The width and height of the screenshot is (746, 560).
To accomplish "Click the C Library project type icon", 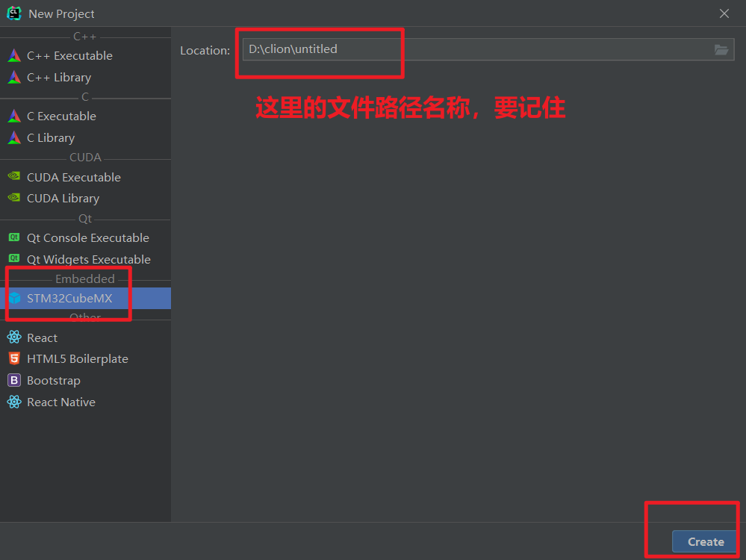I will point(15,137).
